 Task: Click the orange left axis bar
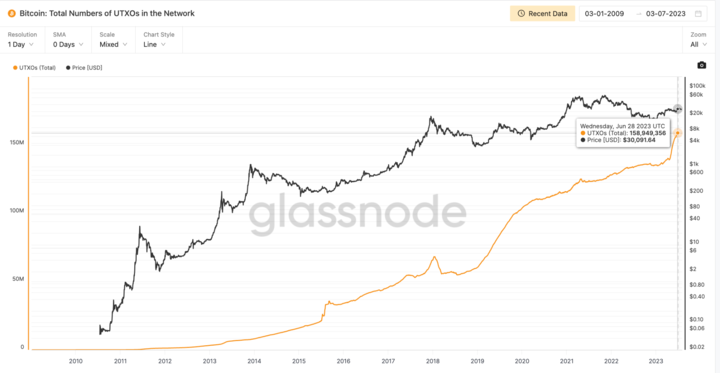point(28,213)
